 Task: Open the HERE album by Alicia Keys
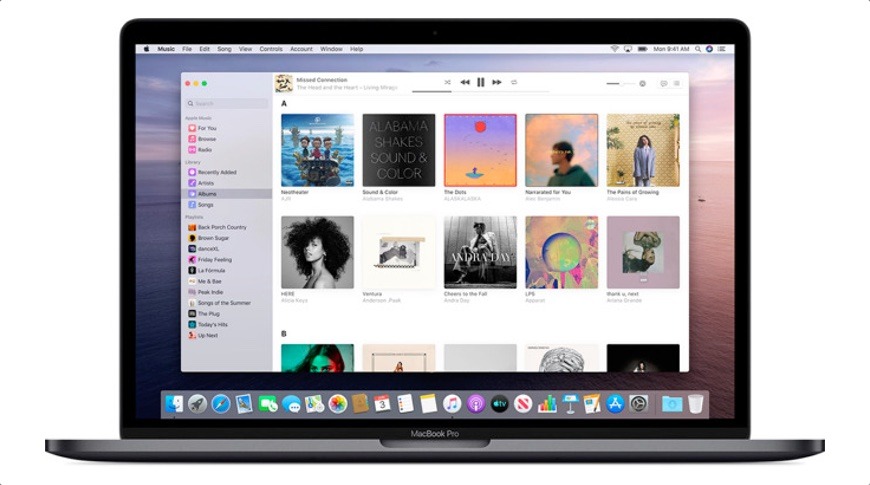[317, 252]
